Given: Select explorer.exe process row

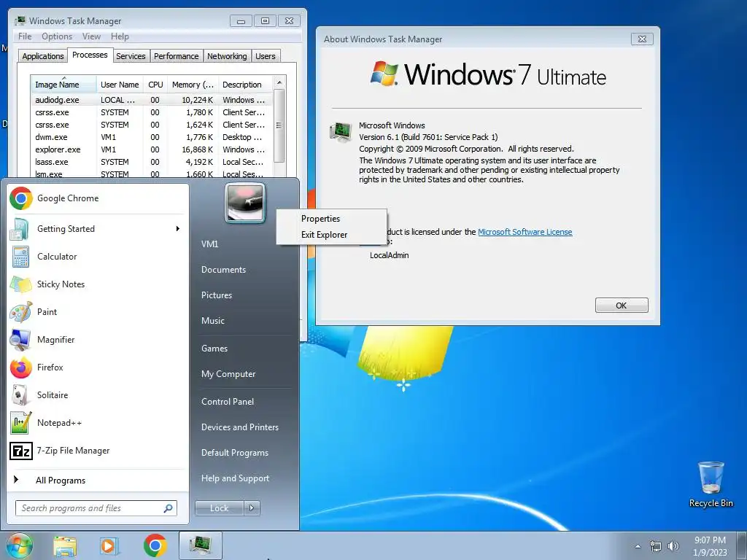Looking at the screenshot, I should pos(152,149).
